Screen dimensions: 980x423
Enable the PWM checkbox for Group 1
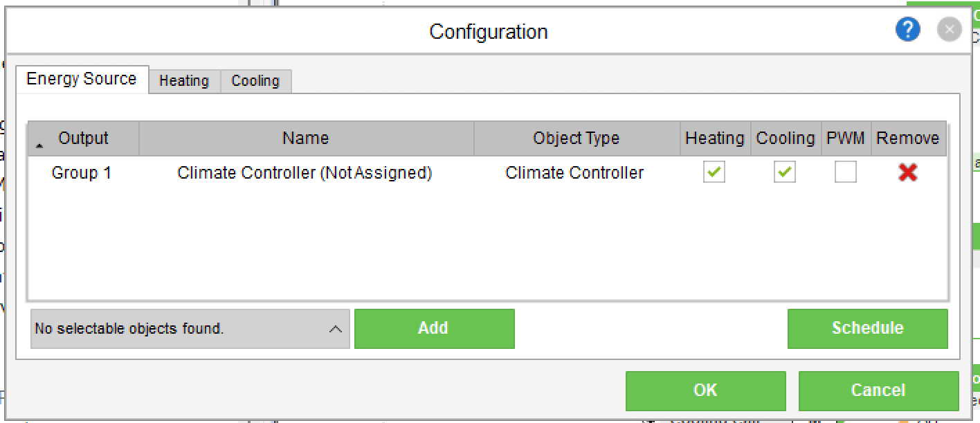[x=846, y=172]
